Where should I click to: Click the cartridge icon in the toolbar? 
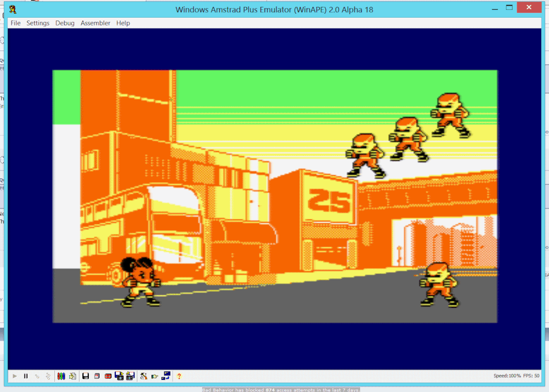[x=97, y=376]
